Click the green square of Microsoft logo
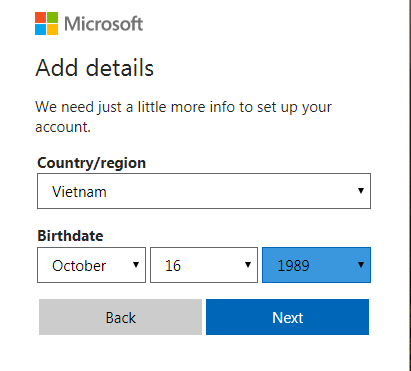This screenshot has height=371, width=411. [53, 18]
